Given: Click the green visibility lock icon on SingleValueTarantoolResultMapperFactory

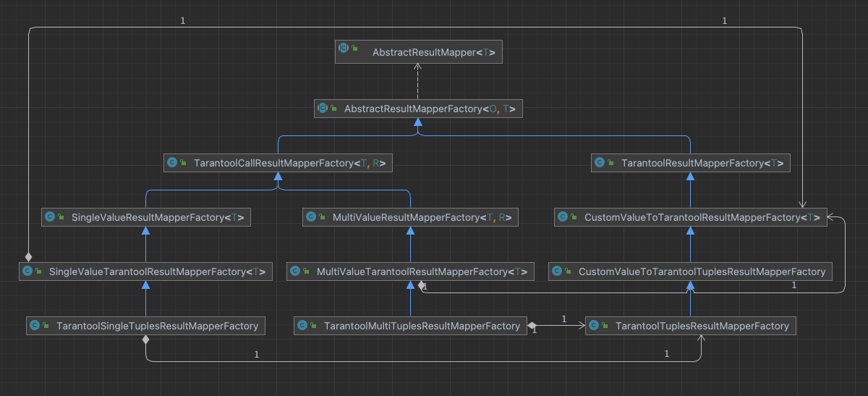Looking at the screenshot, I should pos(39,272).
